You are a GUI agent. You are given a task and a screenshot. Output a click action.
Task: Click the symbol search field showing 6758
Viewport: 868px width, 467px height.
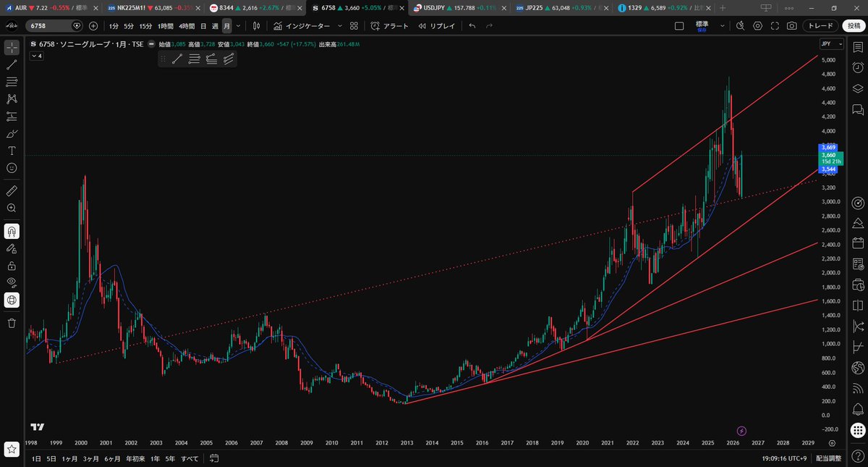[x=54, y=25]
